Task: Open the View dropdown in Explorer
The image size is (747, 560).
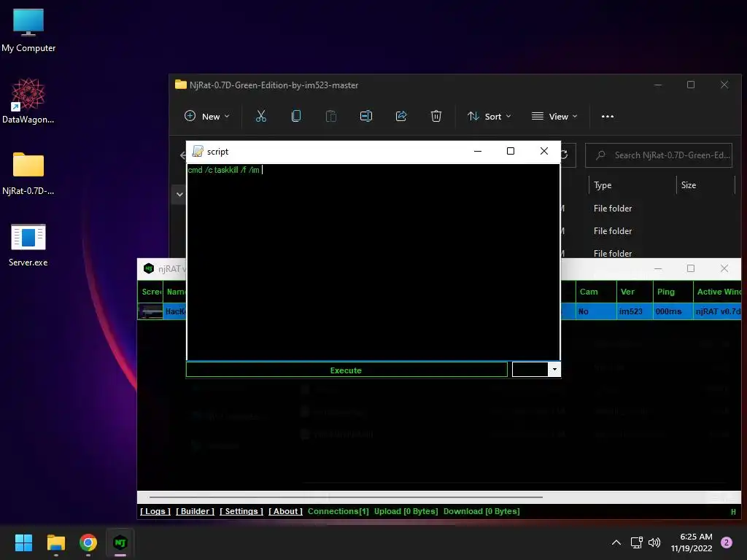Action: click(554, 116)
